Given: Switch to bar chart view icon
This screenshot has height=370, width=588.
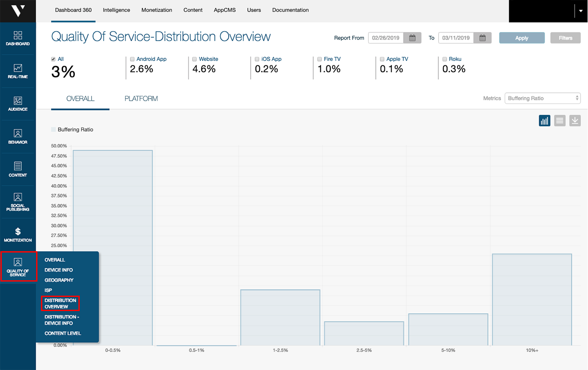Looking at the screenshot, I should (x=544, y=121).
